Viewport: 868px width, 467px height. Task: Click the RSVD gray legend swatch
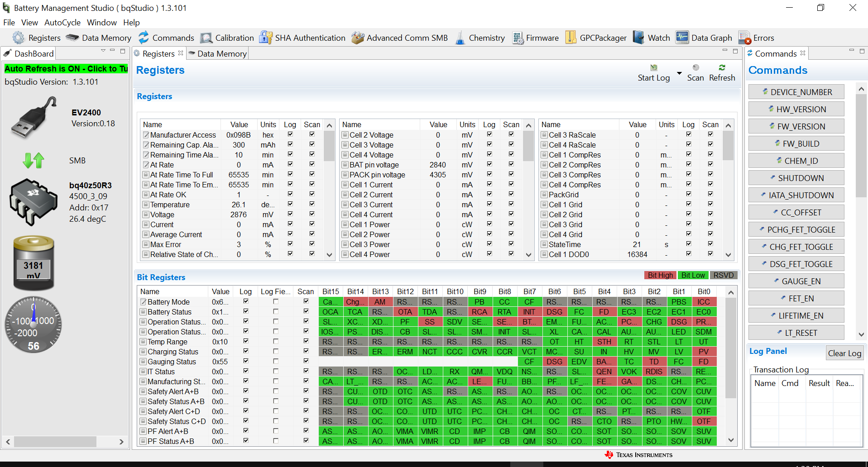coord(724,275)
